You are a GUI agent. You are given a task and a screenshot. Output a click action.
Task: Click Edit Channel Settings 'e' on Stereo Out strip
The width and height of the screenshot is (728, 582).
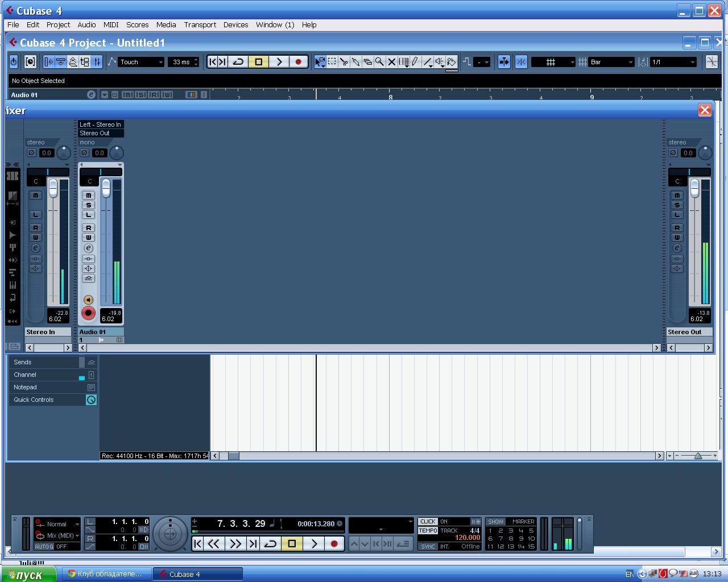pyautogui.click(x=677, y=248)
